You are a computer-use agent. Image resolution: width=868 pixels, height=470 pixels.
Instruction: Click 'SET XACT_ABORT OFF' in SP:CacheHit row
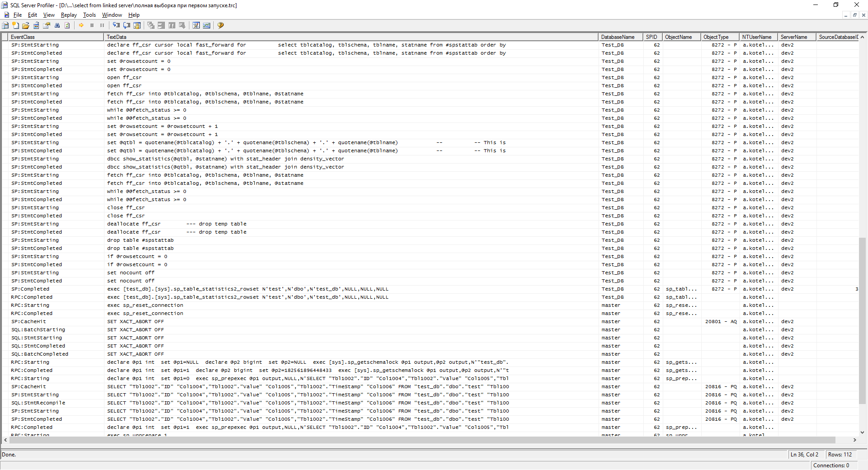[x=136, y=322]
